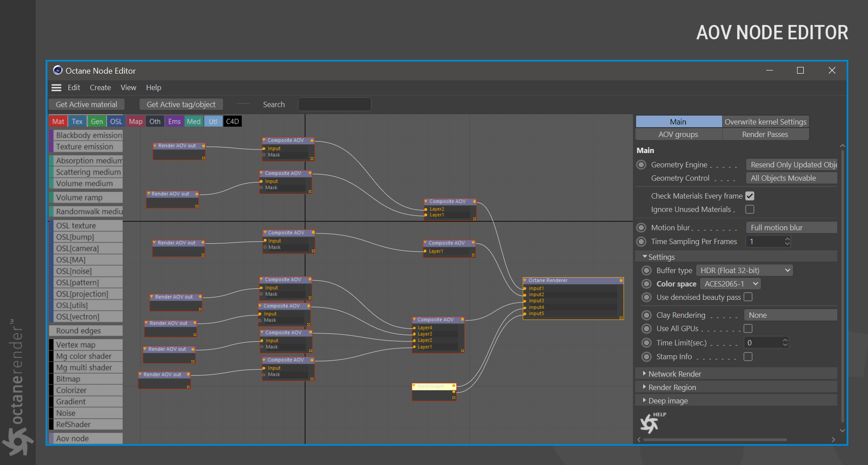The height and width of the screenshot is (465, 868).
Task: Select the Map node filter
Action: [136, 121]
